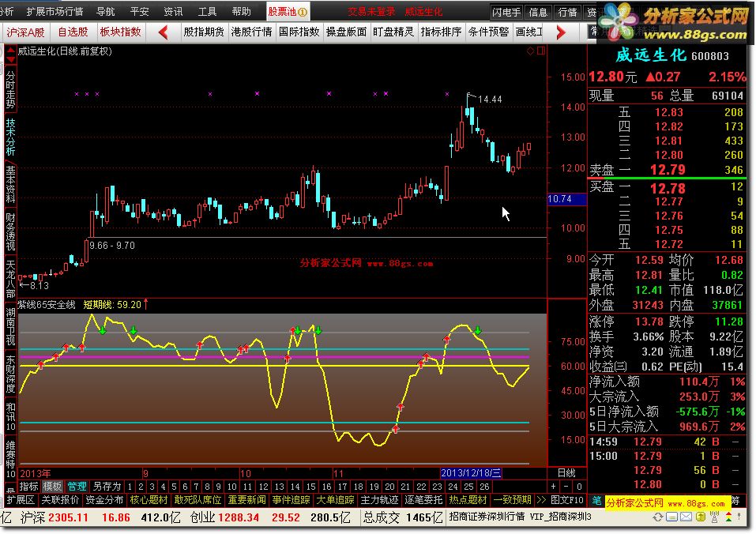This screenshot has height=534, width=756.
Task: Select the 沪深A股 toolbar tab
Action: tap(25, 32)
